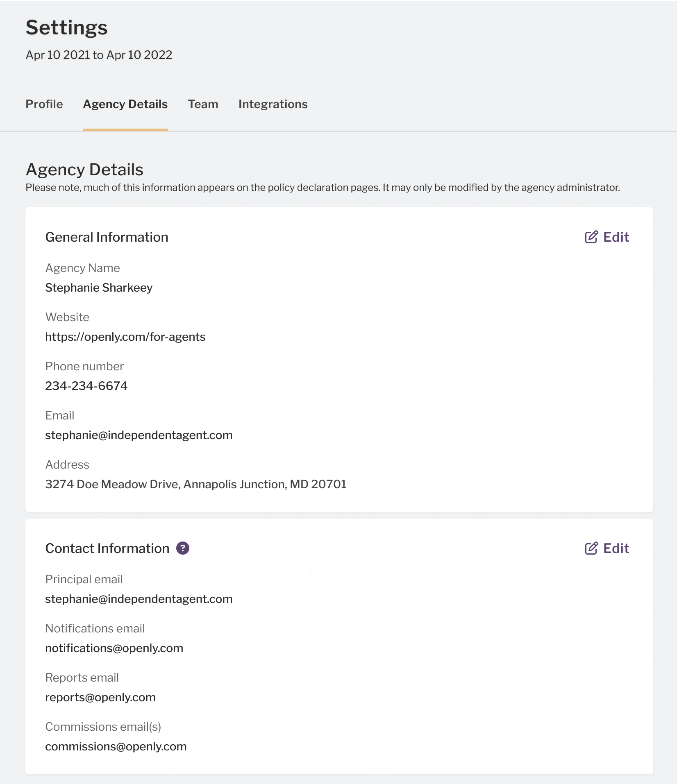Screen dimensions: 677x784
Task: Click the agency phone number 234-234-6674
Action: click(86, 386)
